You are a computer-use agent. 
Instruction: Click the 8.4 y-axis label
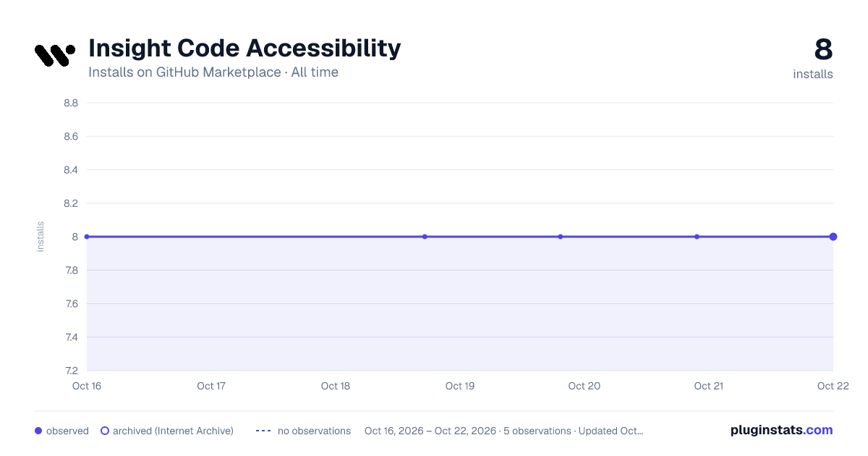[x=71, y=170]
